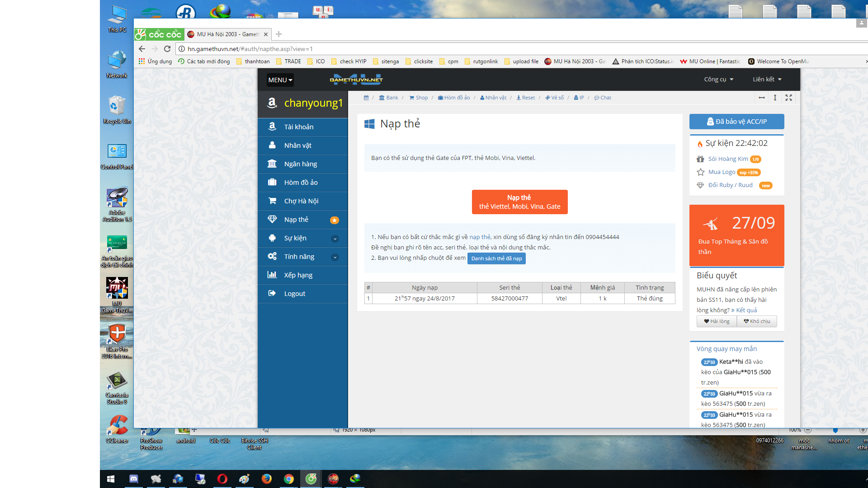
Task: Open the Liên kết dropdown menu
Action: tap(767, 79)
